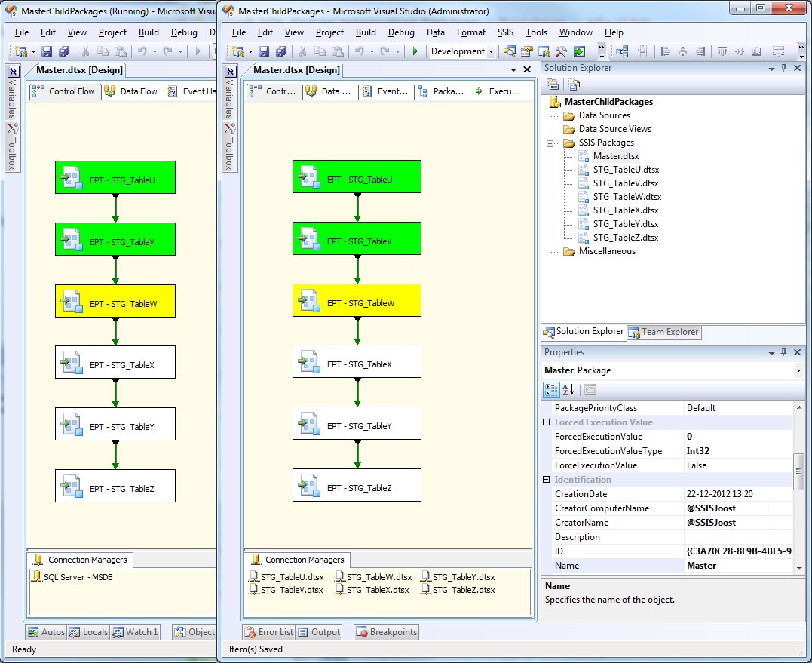Open the Toolbox icon with crossed tools
Screen dimensions: 812x663
[x=562, y=51]
